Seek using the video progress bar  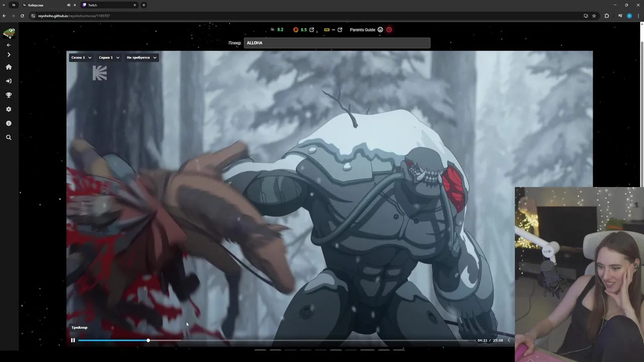point(276,340)
